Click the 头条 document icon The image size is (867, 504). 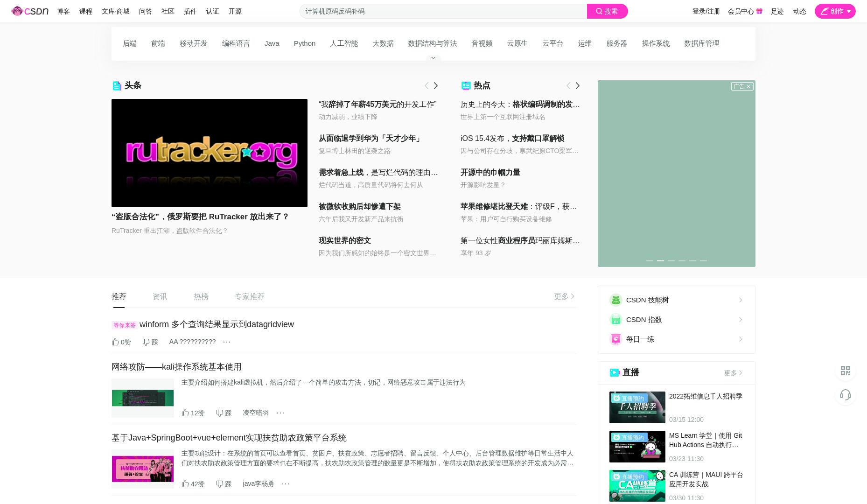(117, 86)
